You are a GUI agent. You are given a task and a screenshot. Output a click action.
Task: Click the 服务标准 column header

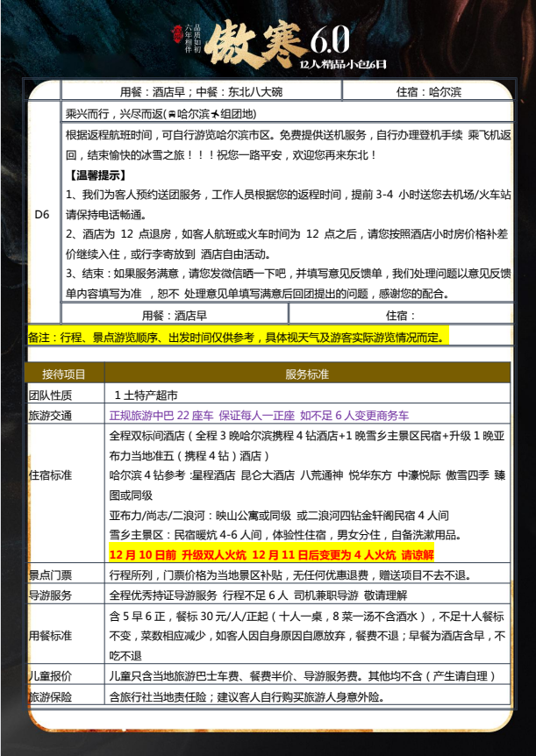pyautogui.click(x=307, y=374)
